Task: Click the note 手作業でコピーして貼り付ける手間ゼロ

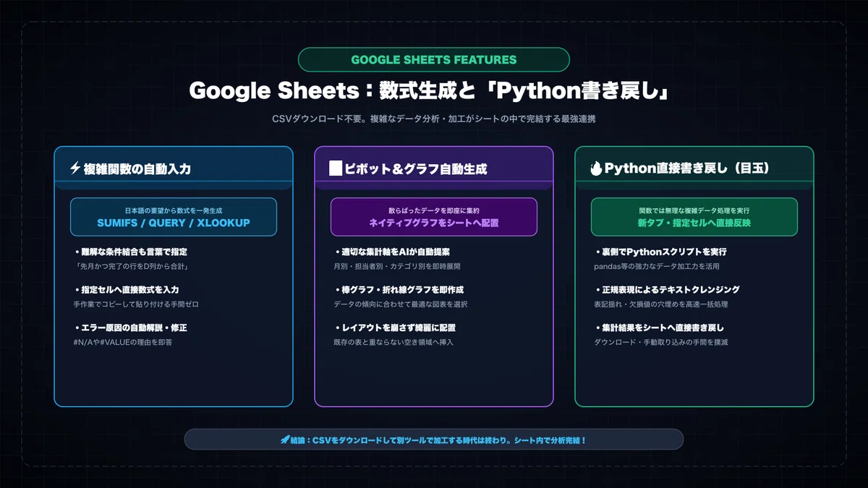Action: point(136,304)
